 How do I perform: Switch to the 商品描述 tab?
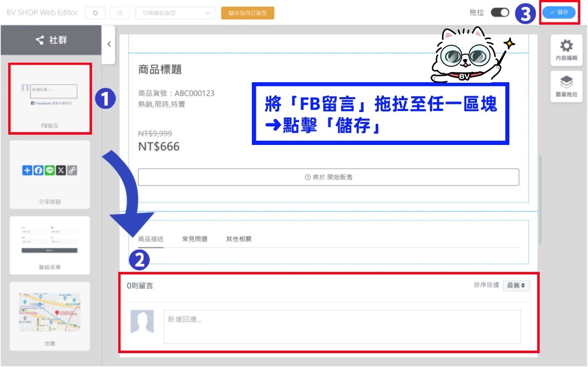coord(151,239)
